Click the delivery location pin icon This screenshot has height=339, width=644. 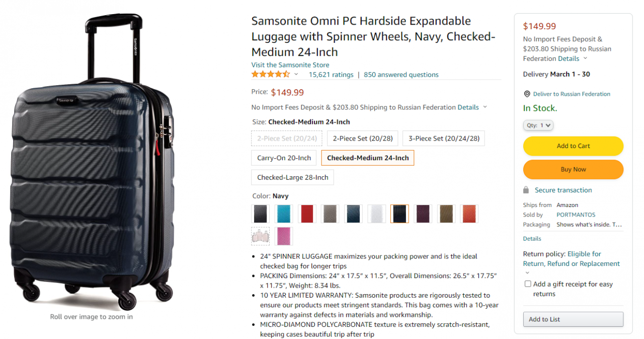(527, 94)
